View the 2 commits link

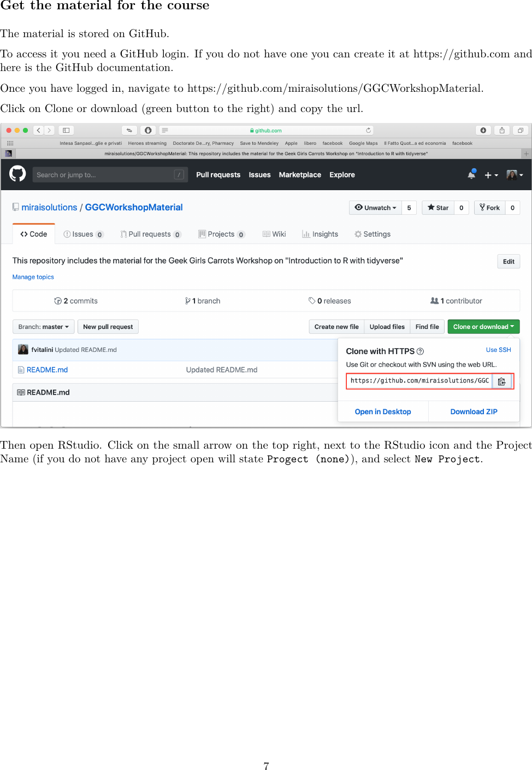(x=76, y=301)
